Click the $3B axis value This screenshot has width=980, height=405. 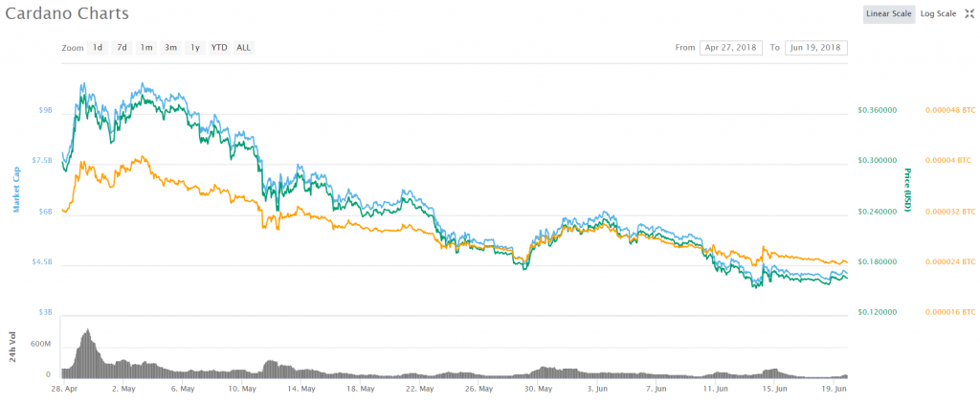click(x=46, y=312)
